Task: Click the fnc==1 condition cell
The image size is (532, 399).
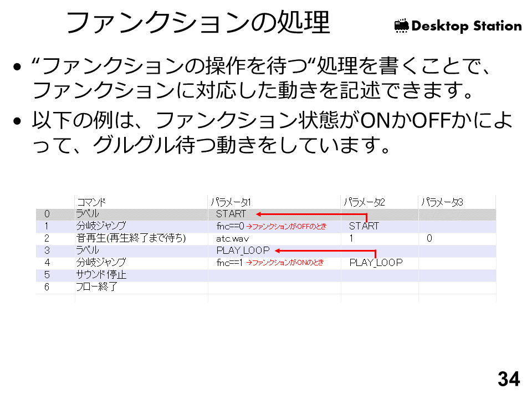Action: 230,263
